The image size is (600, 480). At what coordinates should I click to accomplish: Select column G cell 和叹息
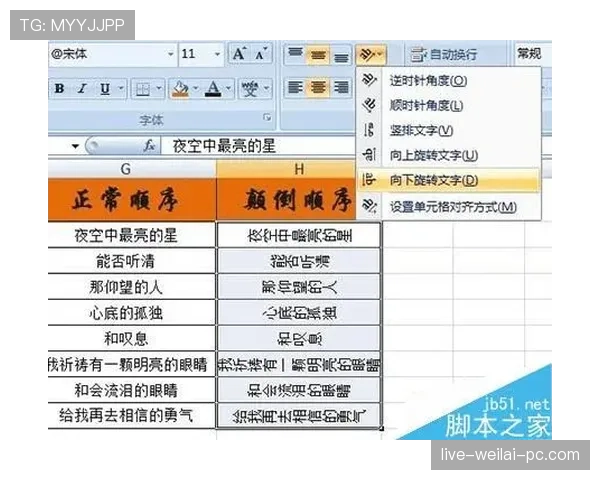click(132, 338)
